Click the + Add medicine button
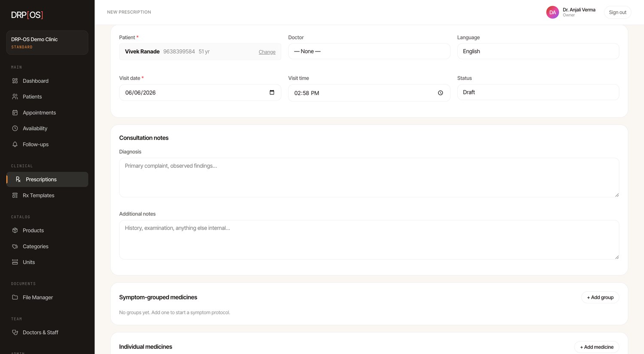Image resolution: width=644 pixels, height=354 pixels. coord(597,347)
